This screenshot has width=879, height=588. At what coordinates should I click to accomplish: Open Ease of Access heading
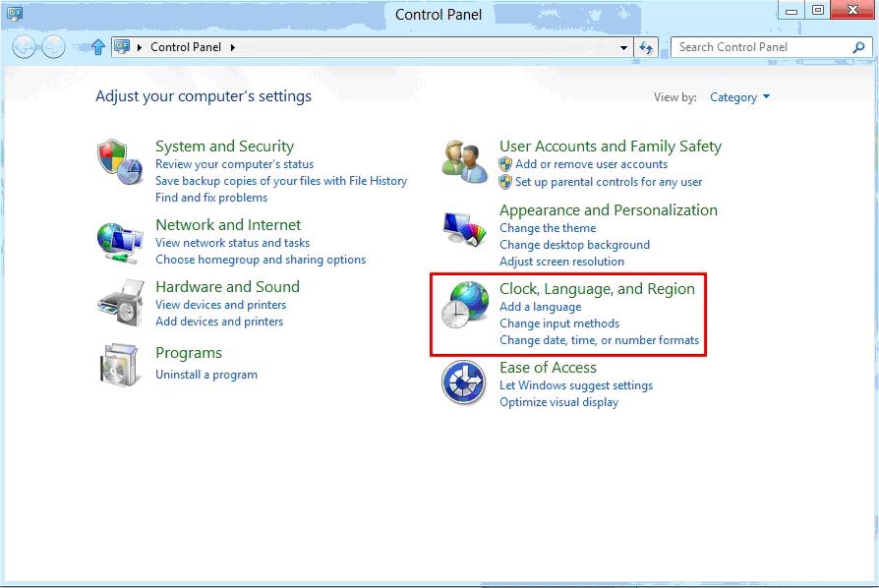coord(548,368)
